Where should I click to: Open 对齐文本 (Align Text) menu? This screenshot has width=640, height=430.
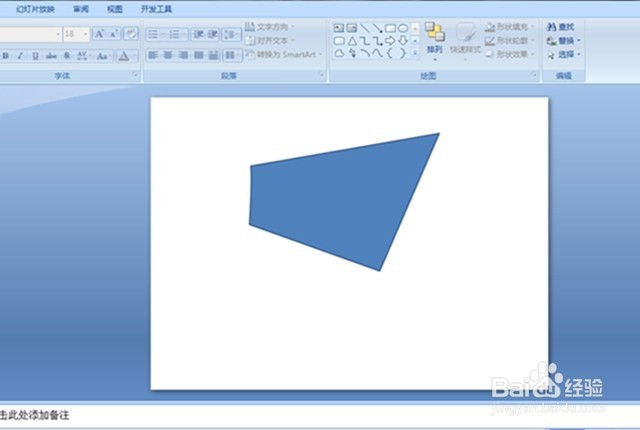[269, 41]
